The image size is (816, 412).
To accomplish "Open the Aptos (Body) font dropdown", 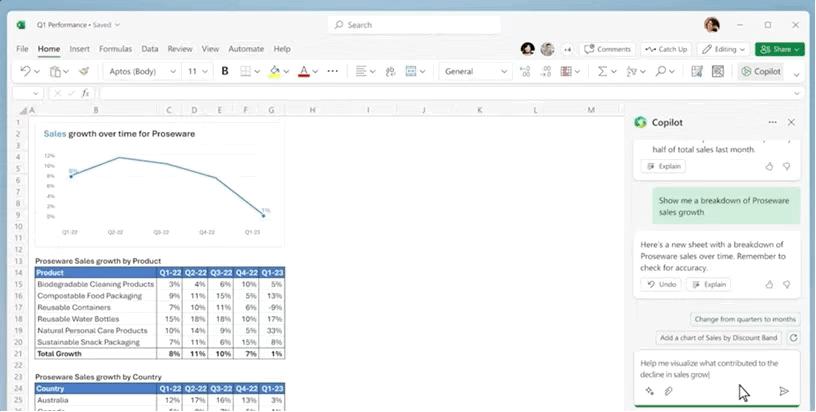I will pyautogui.click(x=141, y=71).
